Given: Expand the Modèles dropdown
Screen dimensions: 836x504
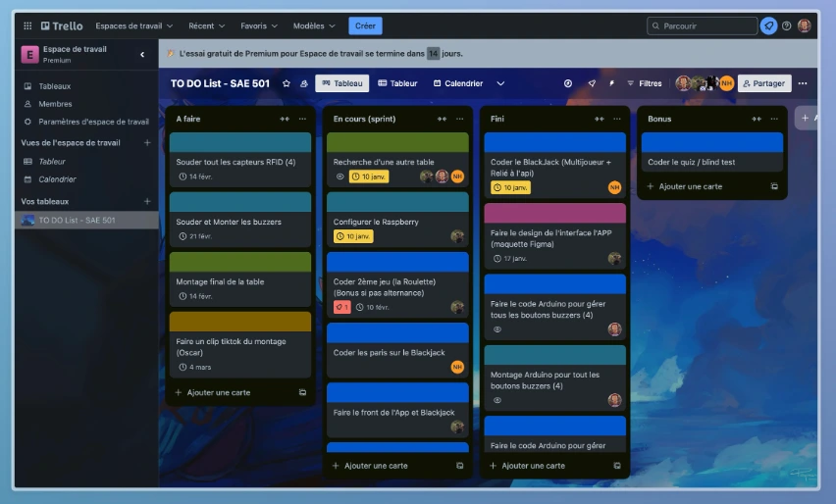Looking at the screenshot, I should click(x=314, y=25).
